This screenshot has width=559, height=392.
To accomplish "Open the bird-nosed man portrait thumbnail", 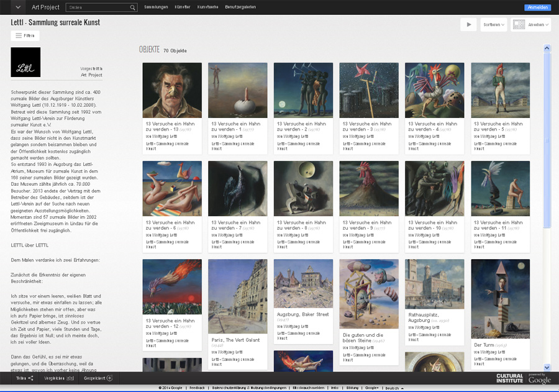I will coord(172,90).
